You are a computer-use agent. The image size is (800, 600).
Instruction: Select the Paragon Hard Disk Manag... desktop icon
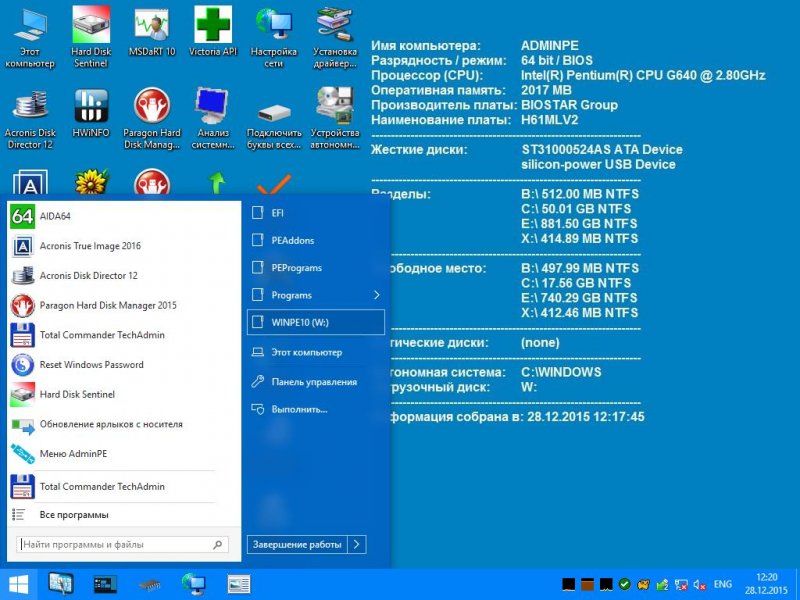152,118
